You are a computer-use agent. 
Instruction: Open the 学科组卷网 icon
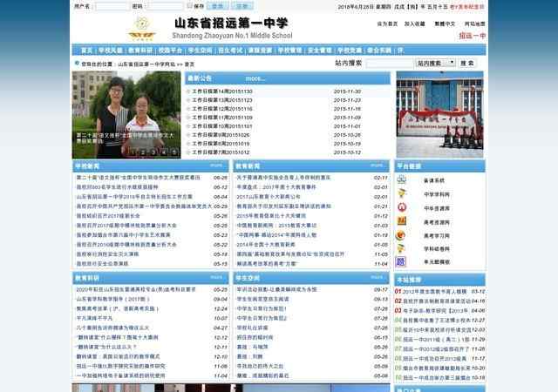point(401,248)
